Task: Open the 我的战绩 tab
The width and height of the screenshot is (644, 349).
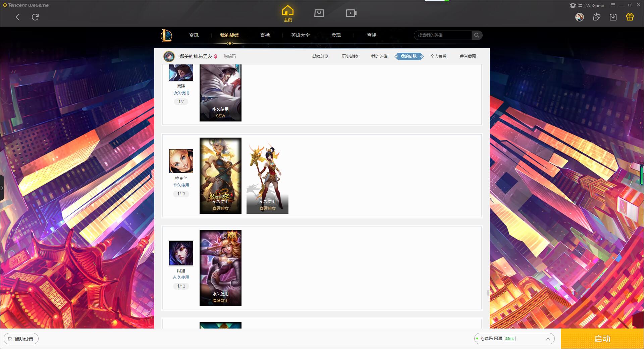Action: pos(229,35)
